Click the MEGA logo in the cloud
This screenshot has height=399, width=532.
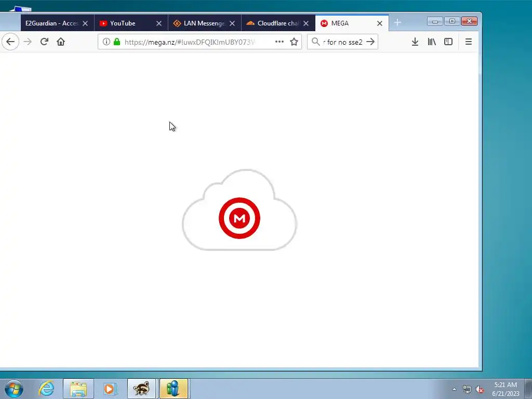pyautogui.click(x=240, y=218)
